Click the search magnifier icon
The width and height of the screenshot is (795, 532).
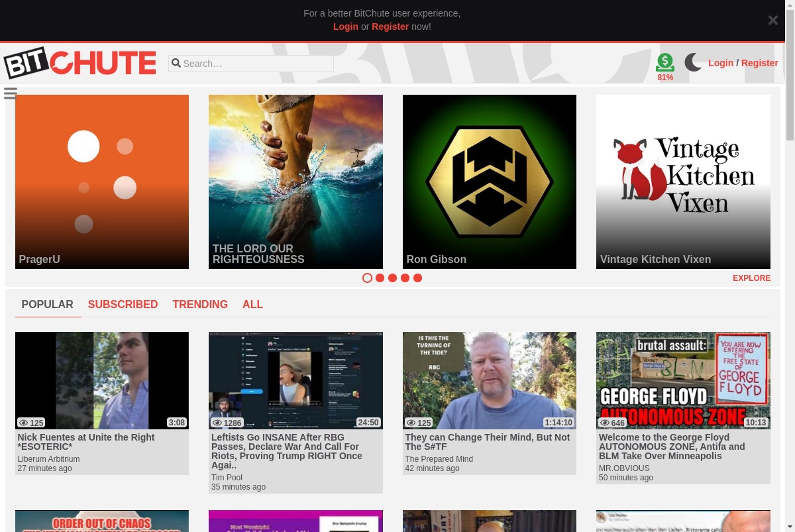(x=176, y=64)
